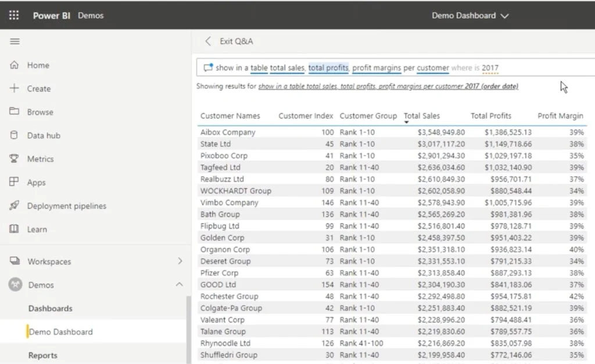595x364 pixels.
Task: Sort by Profit Margin column header
Action: pyautogui.click(x=560, y=116)
